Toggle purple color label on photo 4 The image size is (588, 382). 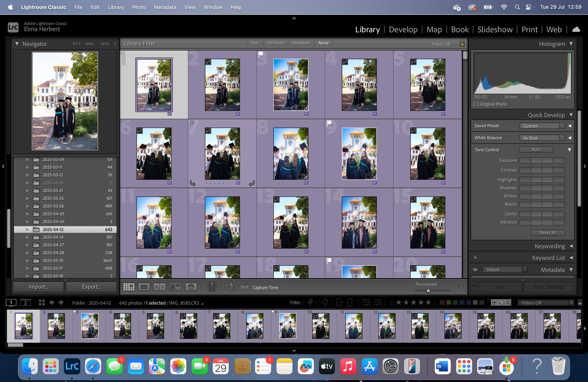coord(375,114)
